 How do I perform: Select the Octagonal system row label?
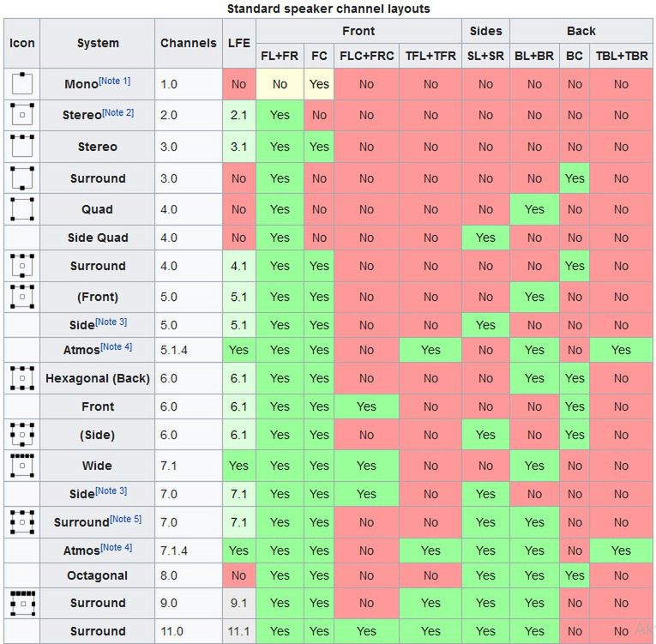tap(97, 575)
